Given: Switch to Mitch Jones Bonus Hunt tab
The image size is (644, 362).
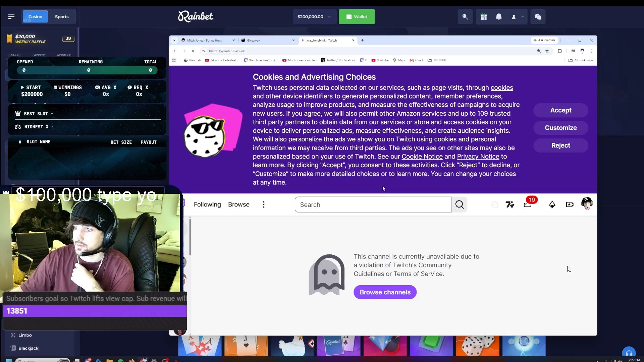Looking at the screenshot, I should pos(204,40).
